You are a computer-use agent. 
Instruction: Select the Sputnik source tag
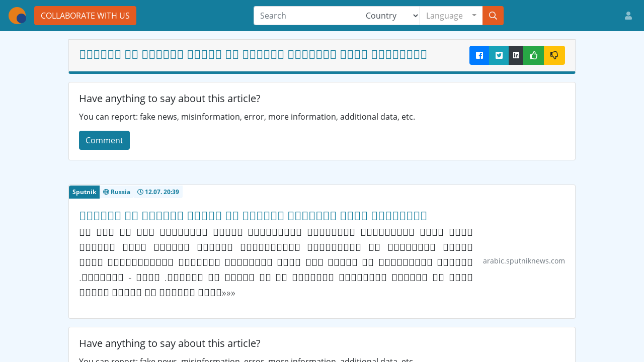84,192
